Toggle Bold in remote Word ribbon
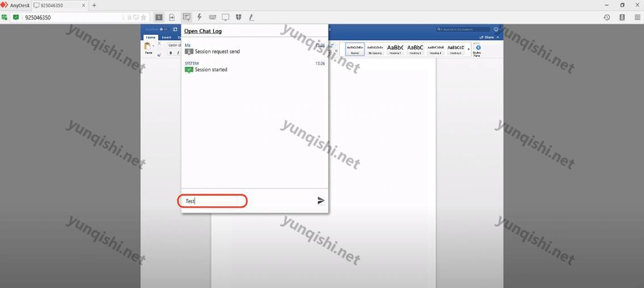This screenshot has height=288, width=644. (171, 53)
